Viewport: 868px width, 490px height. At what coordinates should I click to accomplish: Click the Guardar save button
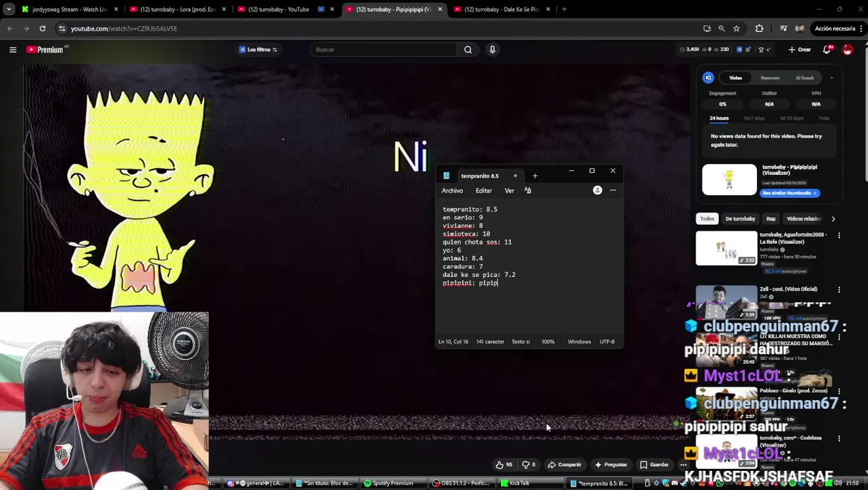[x=654, y=465]
